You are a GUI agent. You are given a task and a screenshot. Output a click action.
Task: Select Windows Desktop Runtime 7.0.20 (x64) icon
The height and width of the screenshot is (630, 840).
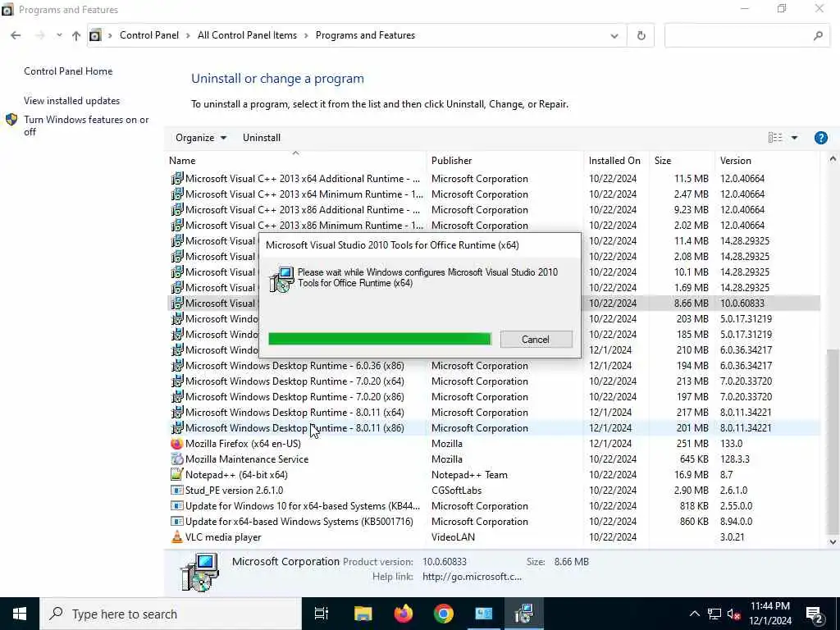[177, 381]
